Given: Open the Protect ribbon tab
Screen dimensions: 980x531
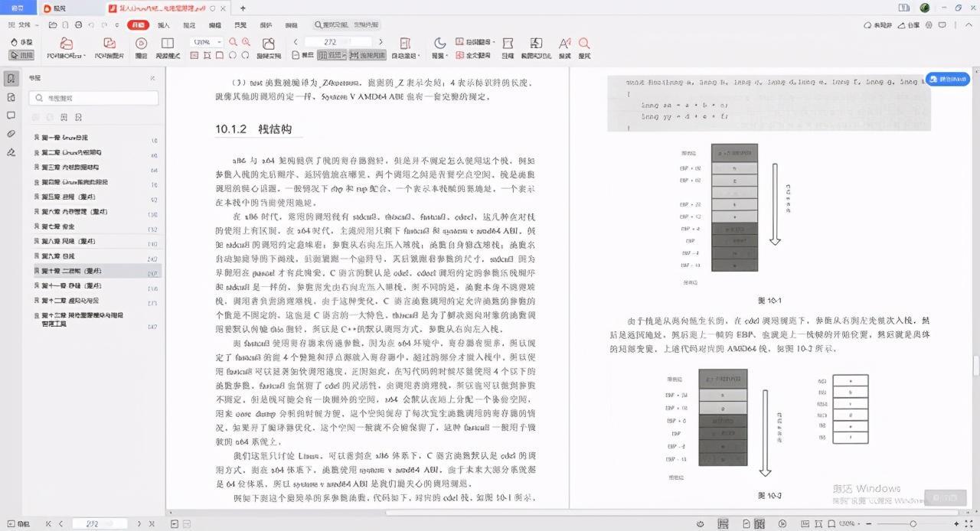Looking at the screenshot, I should pos(266,25).
